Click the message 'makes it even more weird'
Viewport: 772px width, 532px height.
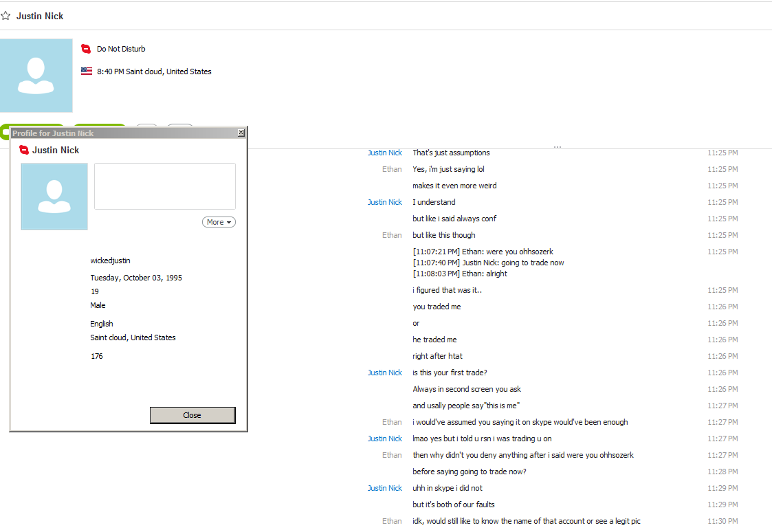click(x=454, y=186)
